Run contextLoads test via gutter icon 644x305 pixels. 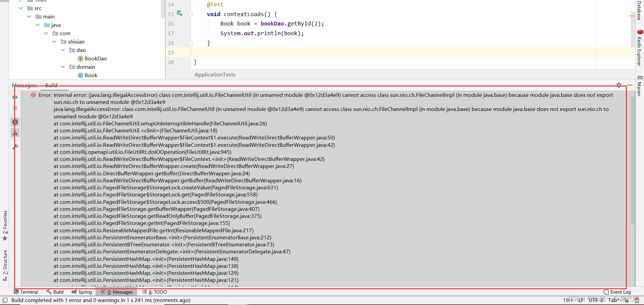(x=180, y=13)
